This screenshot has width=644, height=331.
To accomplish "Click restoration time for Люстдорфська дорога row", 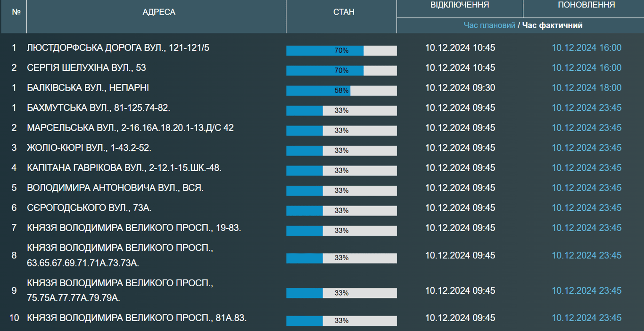I will click(x=586, y=48).
